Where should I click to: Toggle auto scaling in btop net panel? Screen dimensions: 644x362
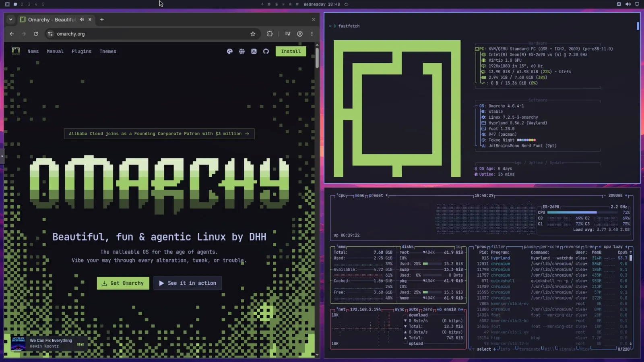[x=413, y=309]
